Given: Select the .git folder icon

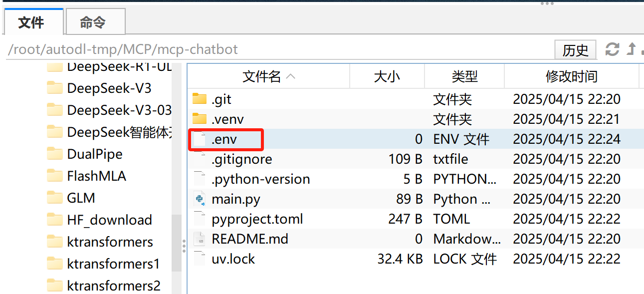Looking at the screenshot, I should click(200, 99).
